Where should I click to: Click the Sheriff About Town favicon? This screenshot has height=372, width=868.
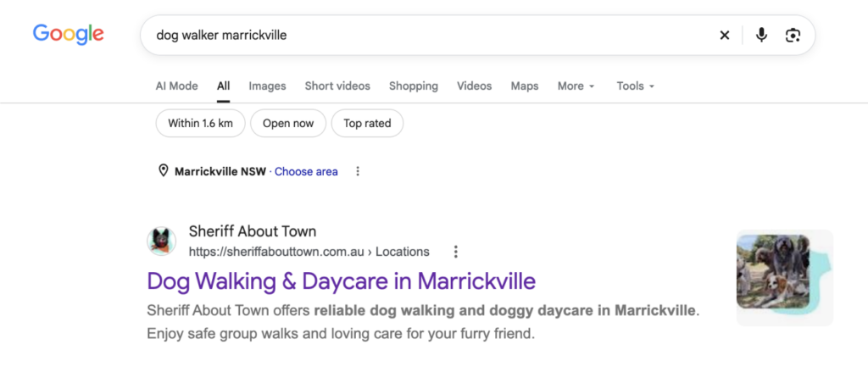[161, 242]
